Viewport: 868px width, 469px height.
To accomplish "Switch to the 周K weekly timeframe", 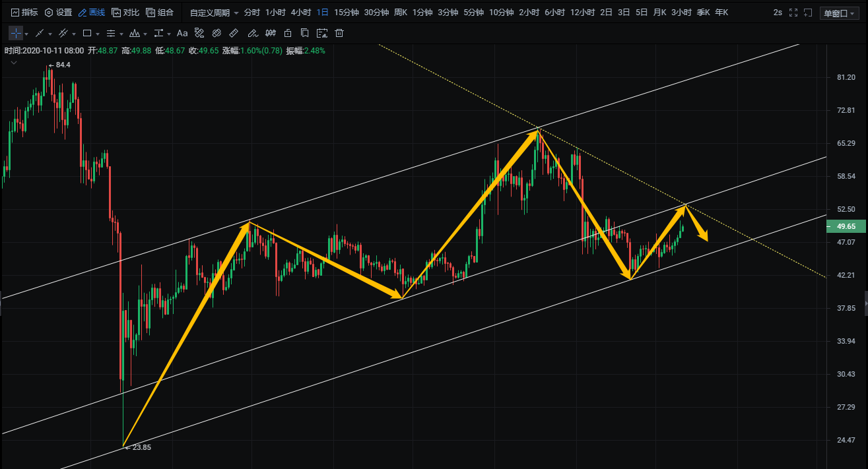I will [x=400, y=13].
